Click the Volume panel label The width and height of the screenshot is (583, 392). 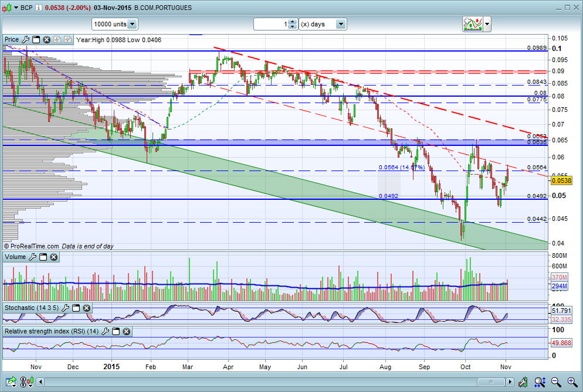coord(15,257)
